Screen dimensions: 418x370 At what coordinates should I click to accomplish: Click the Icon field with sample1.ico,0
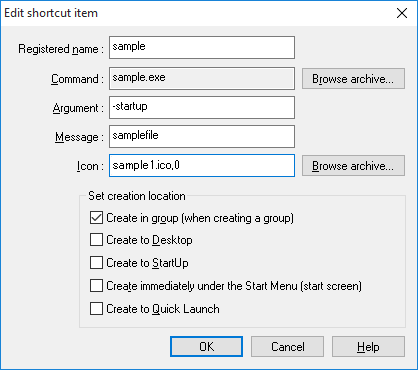tap(202, 165)
